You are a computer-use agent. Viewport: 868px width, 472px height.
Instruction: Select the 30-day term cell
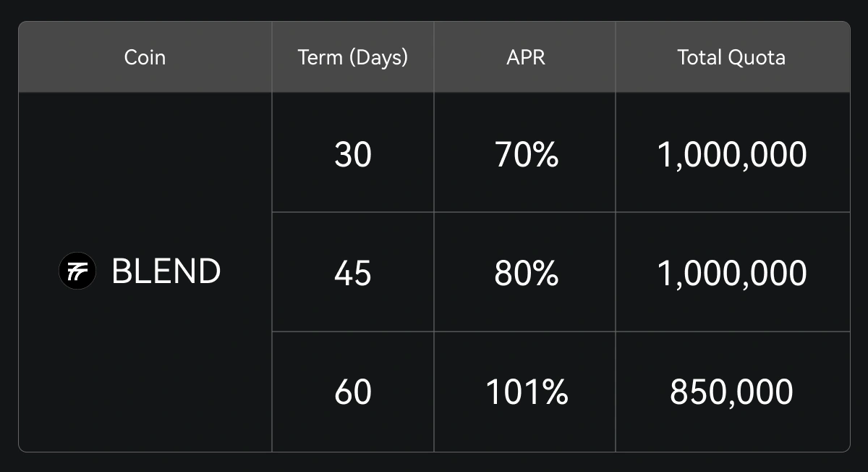coord(352,154)
